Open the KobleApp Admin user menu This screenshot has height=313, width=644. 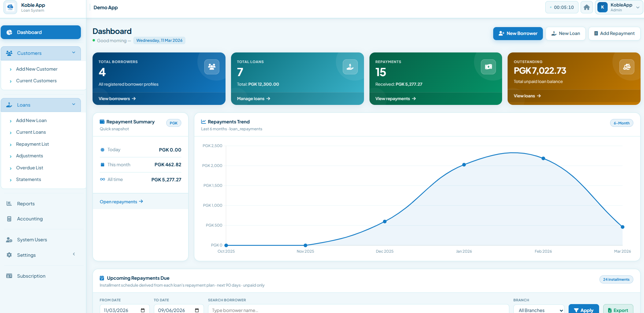pyautogui.click(x=619, y=7)
